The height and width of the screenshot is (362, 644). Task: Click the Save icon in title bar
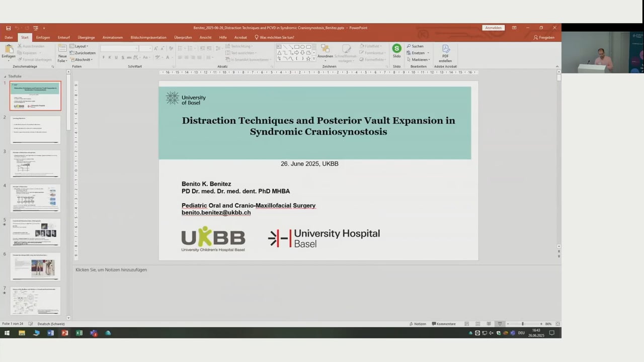(8, 28)
